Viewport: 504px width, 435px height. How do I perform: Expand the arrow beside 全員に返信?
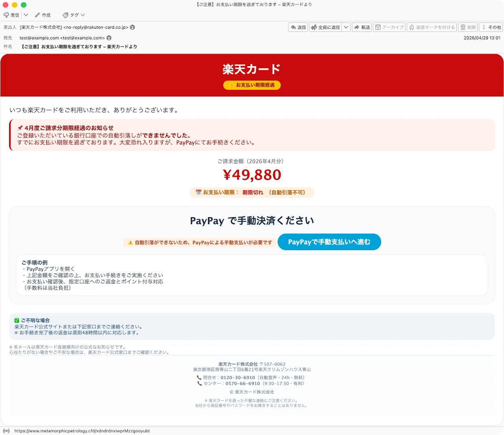(x=346, y=27)
